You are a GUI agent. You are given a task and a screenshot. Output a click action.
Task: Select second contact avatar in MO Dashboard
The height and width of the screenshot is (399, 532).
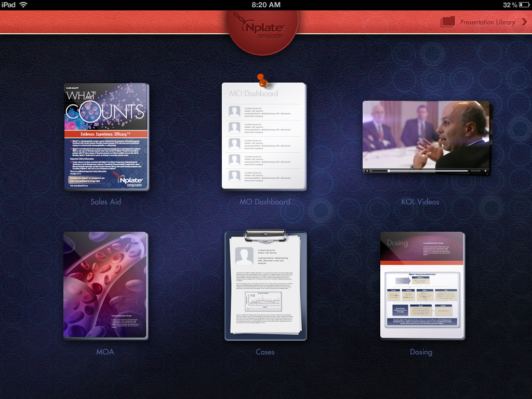point(234,128)
